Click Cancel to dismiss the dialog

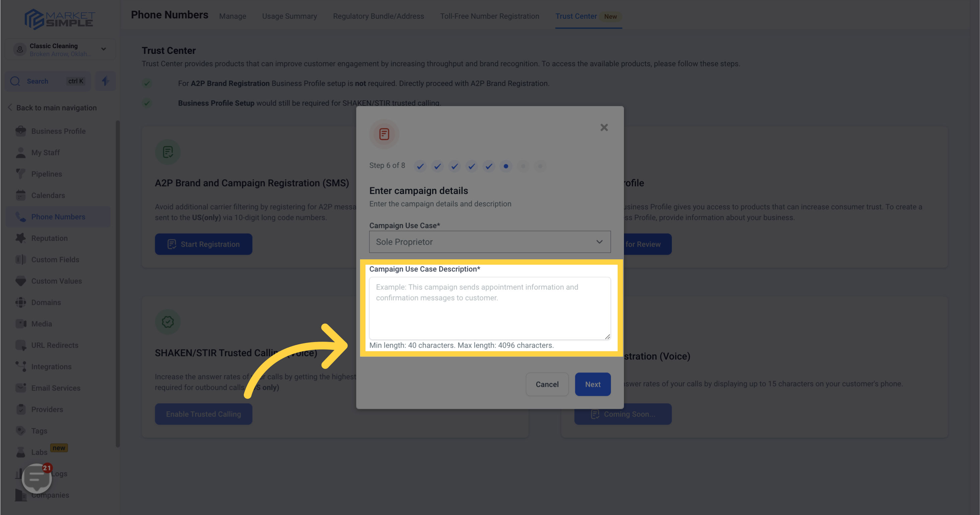pos(547,384)
